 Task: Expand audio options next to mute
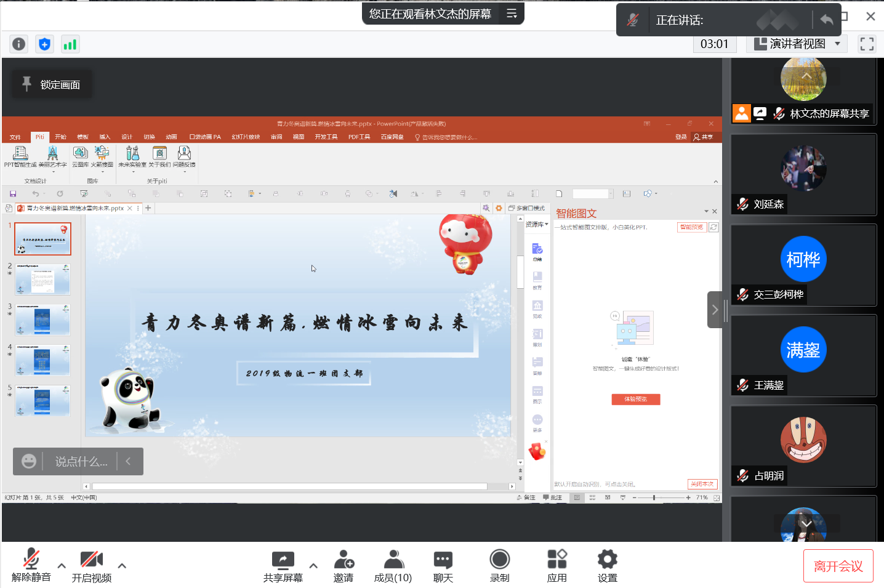pos(62,565)
